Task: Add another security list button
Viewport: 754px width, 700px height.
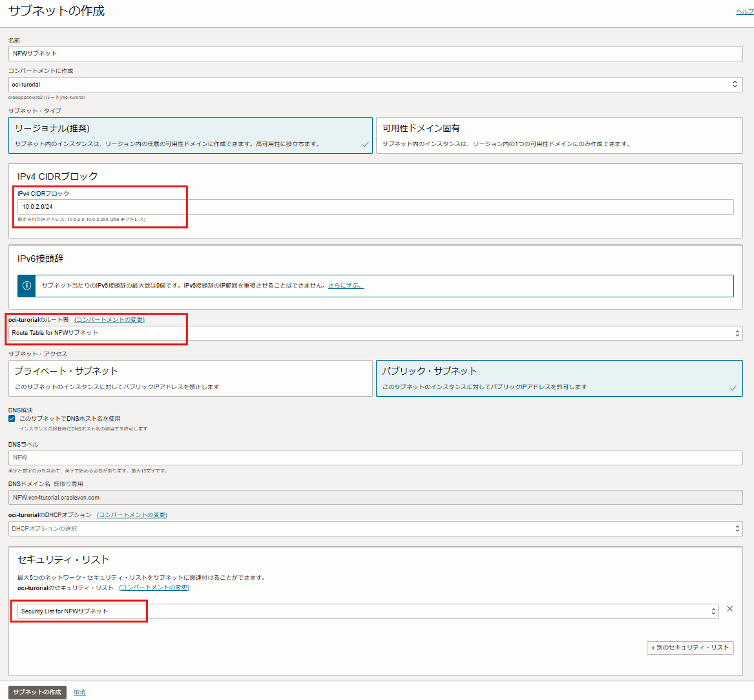Action: (689, 648)
